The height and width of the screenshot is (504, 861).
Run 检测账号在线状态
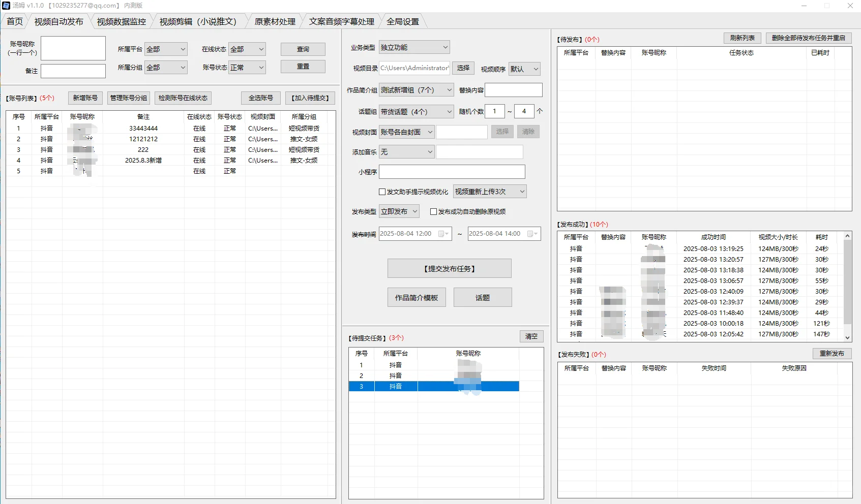(183, 98)
